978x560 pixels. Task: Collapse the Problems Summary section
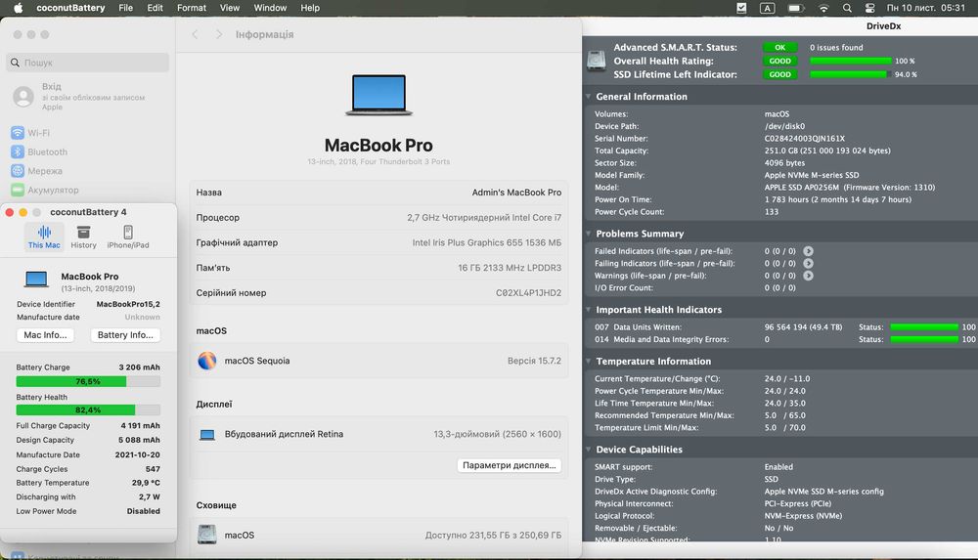click(x=588, y=234)
